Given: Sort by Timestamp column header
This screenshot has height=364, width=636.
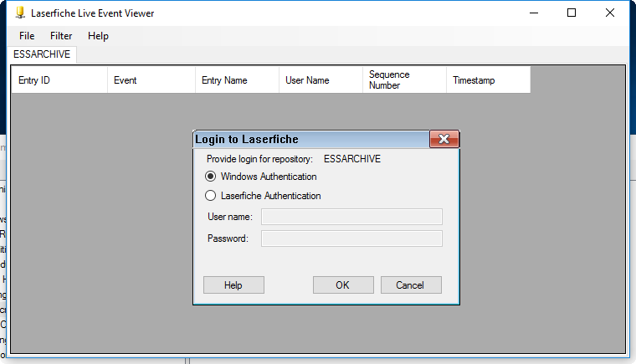Looking at the screenshot, I should coord(489,80).
